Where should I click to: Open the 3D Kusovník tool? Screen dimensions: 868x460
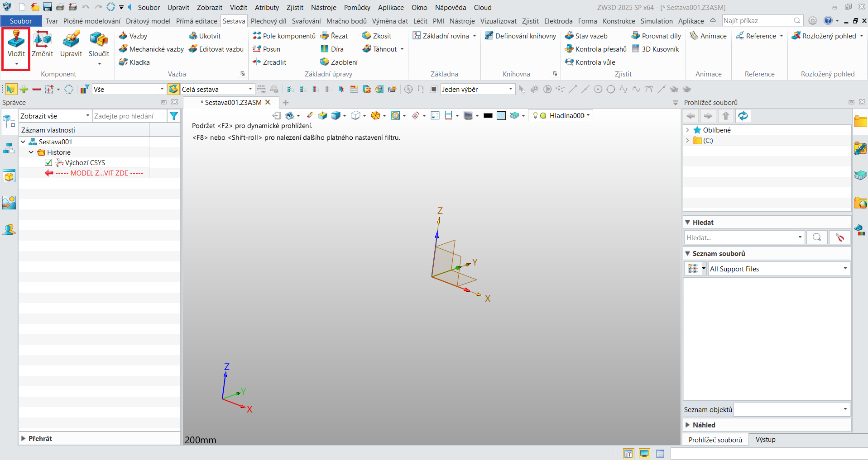pyautogui.click(x=655, y=49)
